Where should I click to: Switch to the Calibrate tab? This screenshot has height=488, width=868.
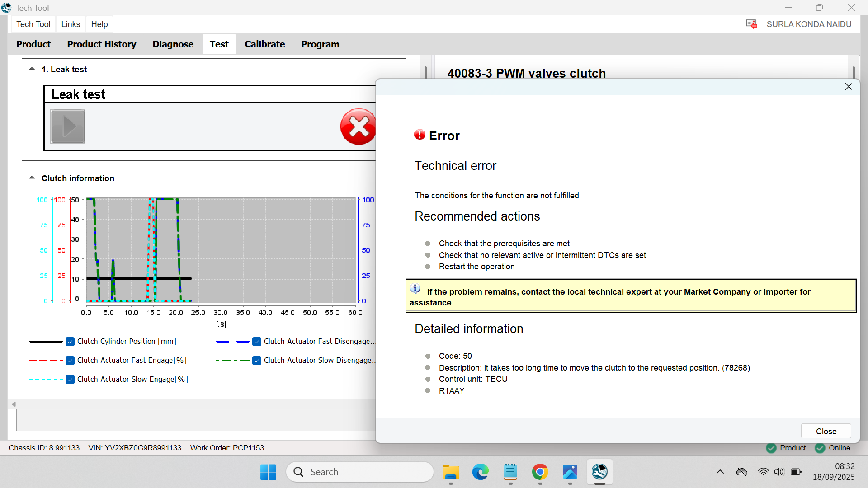tap(265, 44)
